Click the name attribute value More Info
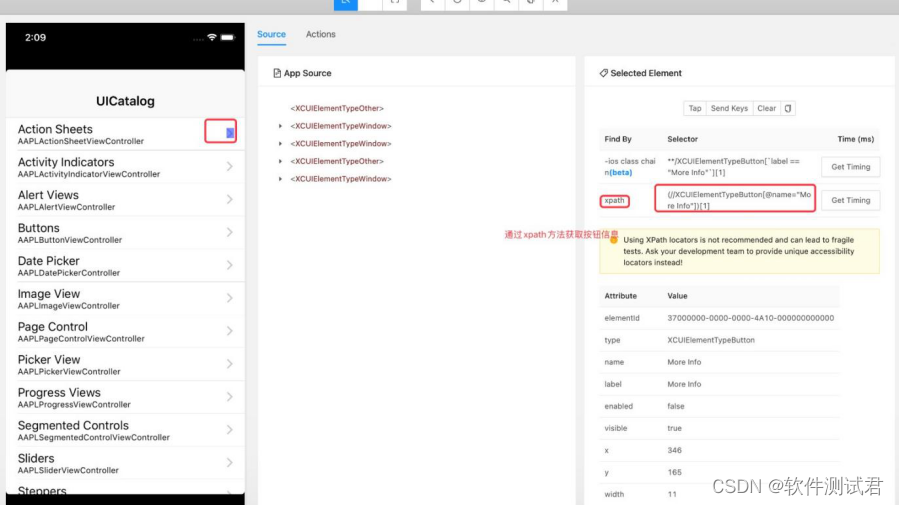This screenshot has height=505, width=899. point(684,362)
